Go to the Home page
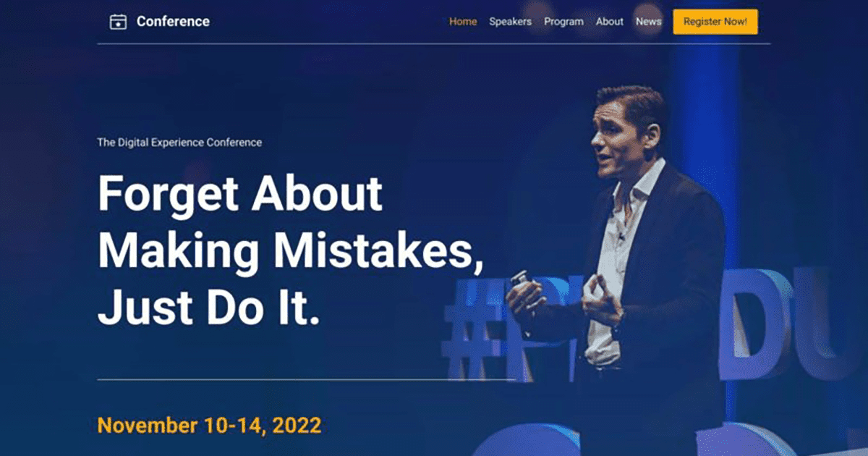 [463, 22]
